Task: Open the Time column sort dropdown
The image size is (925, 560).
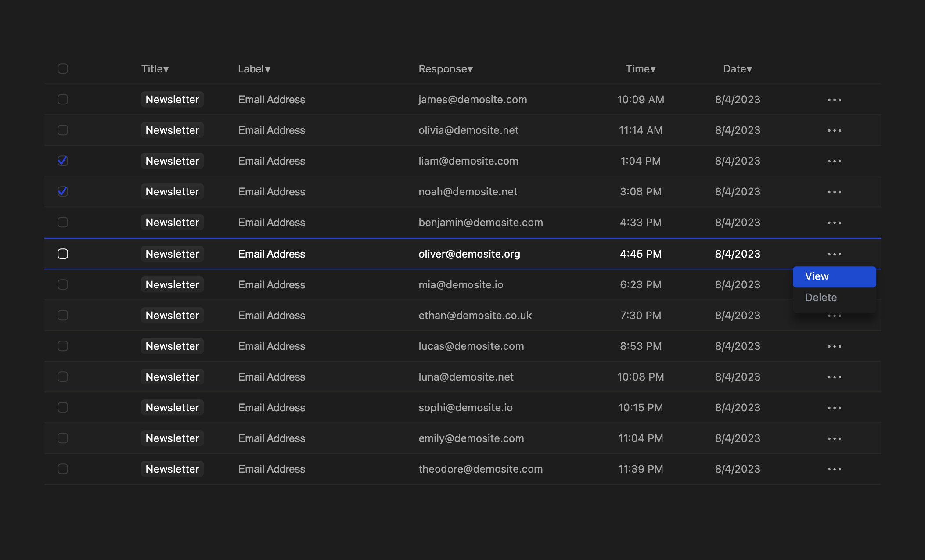Action: tap(641, 69)
